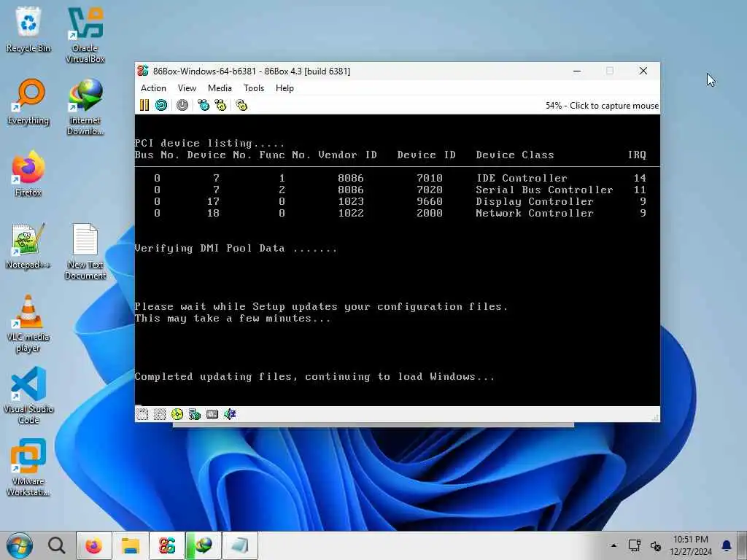Select Notepad++ desktop shortcut

tap(28, 246)
